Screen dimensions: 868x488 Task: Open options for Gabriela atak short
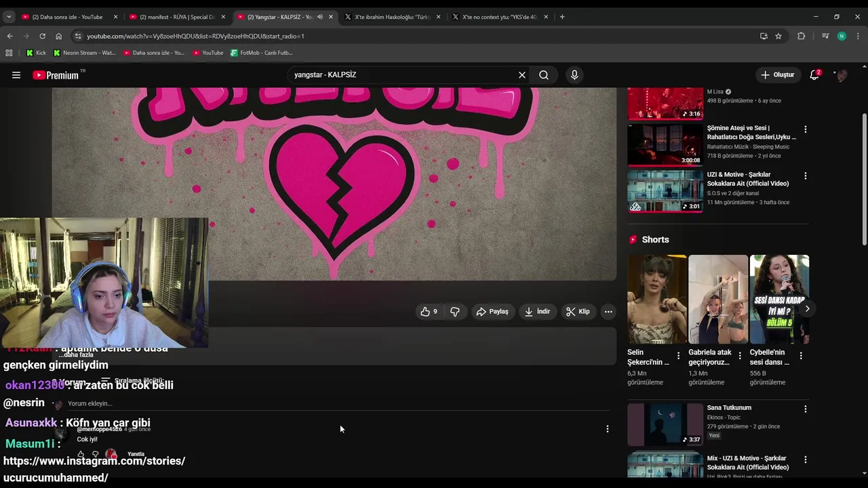click(739, 355)
